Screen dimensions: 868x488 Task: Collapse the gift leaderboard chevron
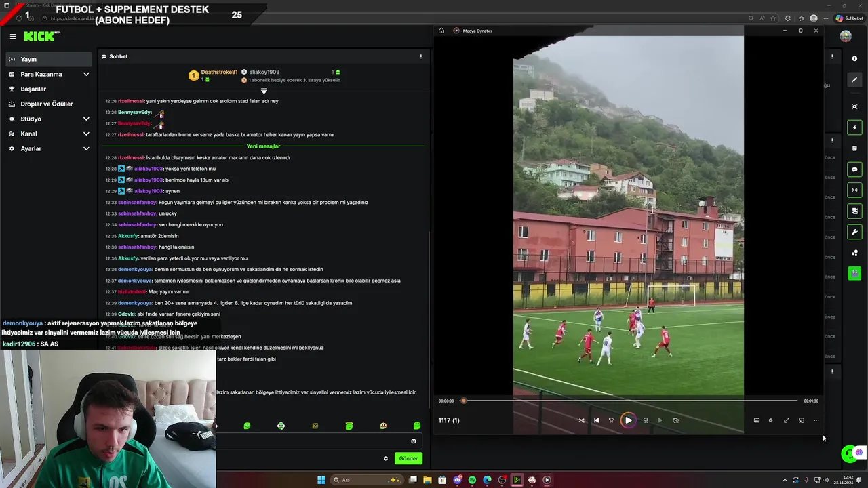(x=264, y=90)
